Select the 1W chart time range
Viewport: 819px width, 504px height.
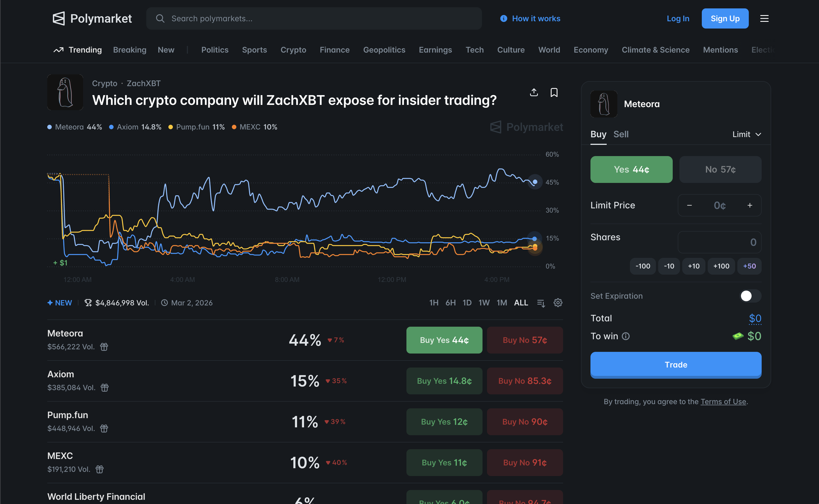click(x=484, y=303)
